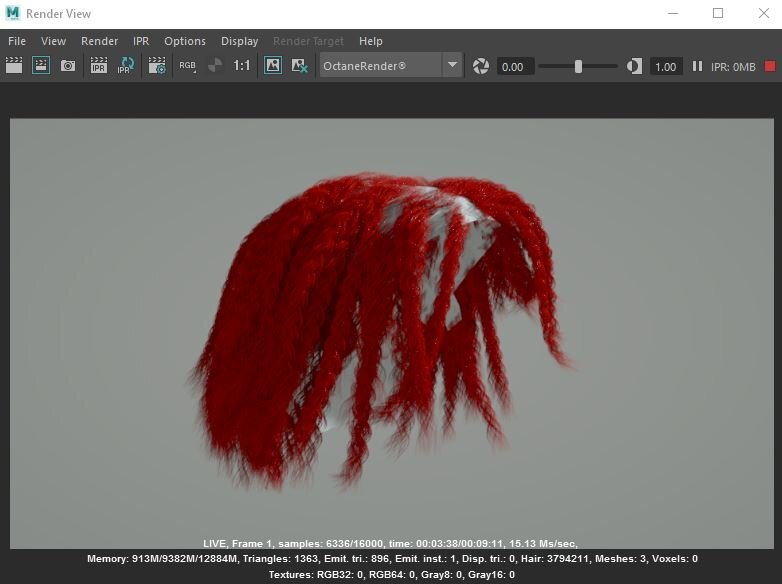Click the exposure slider handle
Screen dimensions: 782x584
tap(578, 66)
